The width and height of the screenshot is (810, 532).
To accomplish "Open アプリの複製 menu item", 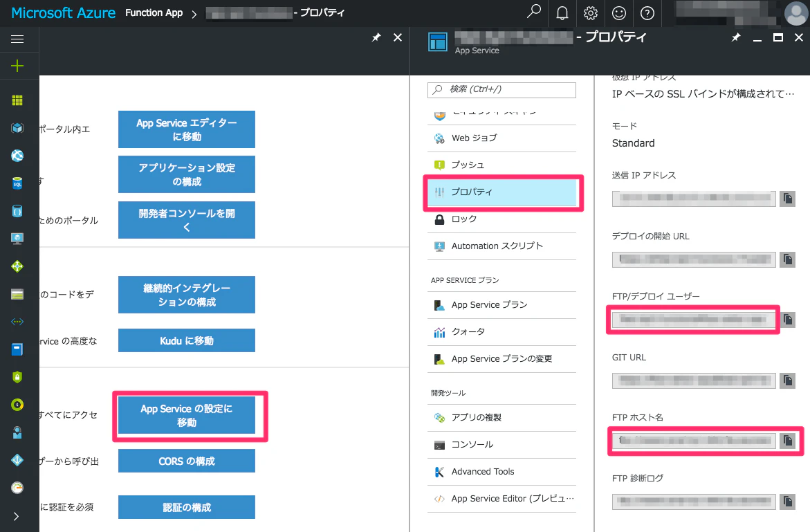I will point(501,417).
